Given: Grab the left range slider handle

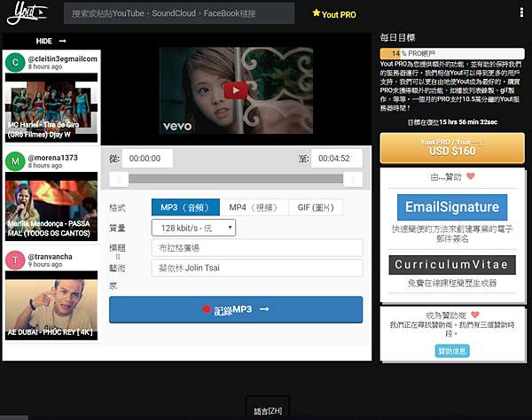Looking at the screenshot, I should [119, 179].
